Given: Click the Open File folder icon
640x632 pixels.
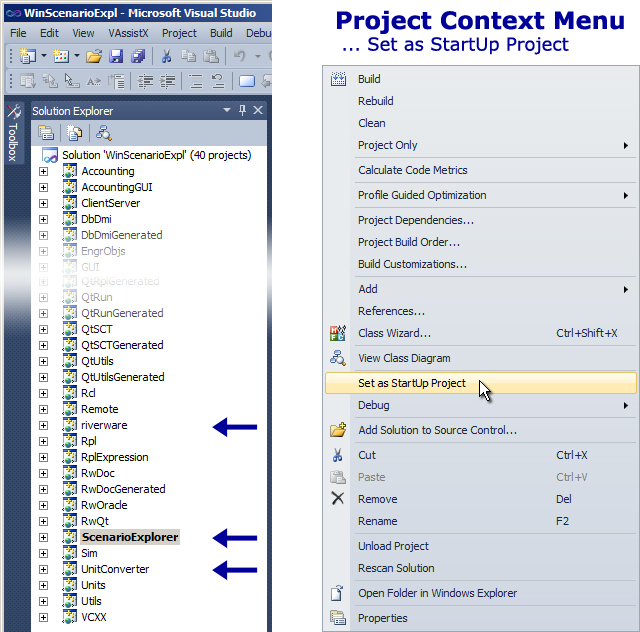Looking at the screenshot, I should [94, 56].
